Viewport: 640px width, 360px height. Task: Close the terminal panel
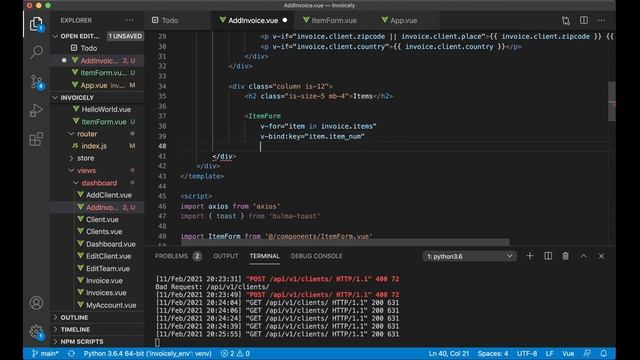(601, 256)
